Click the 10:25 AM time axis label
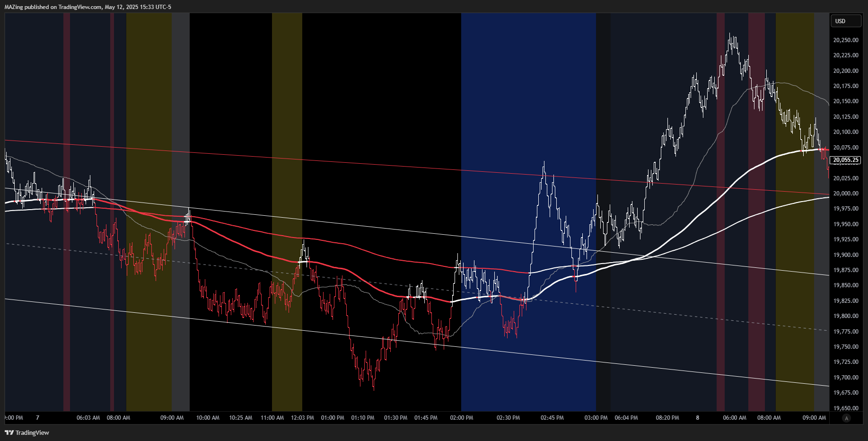This screenshot has height=441, width=868. 241,418
